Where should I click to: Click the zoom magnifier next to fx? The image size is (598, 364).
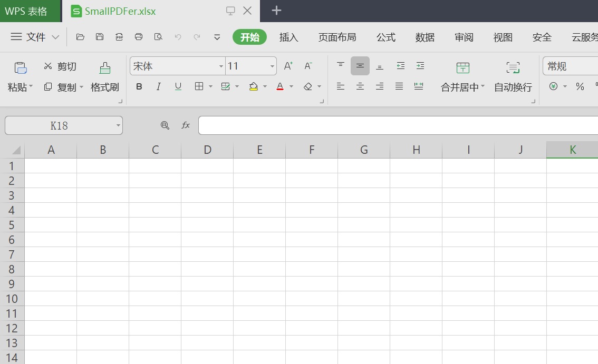165,125
